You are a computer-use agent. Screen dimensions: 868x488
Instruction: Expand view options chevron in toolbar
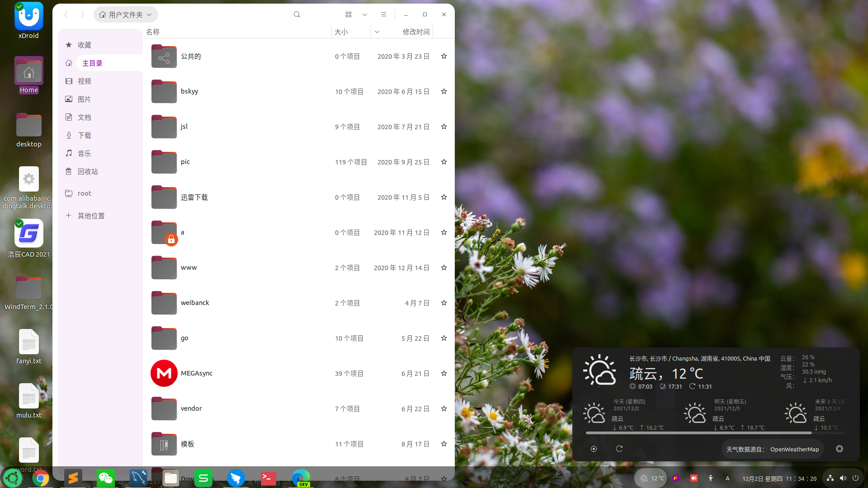click(x=365, y=14)
